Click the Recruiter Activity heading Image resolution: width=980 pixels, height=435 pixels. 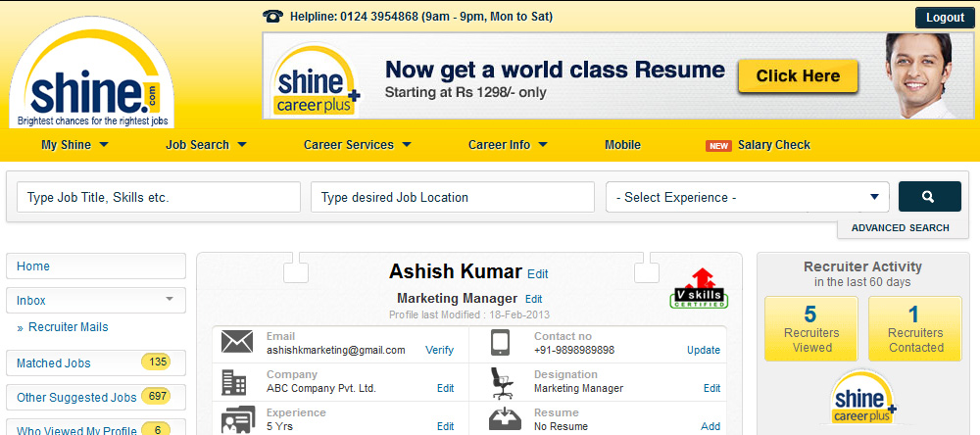point(862,266)
